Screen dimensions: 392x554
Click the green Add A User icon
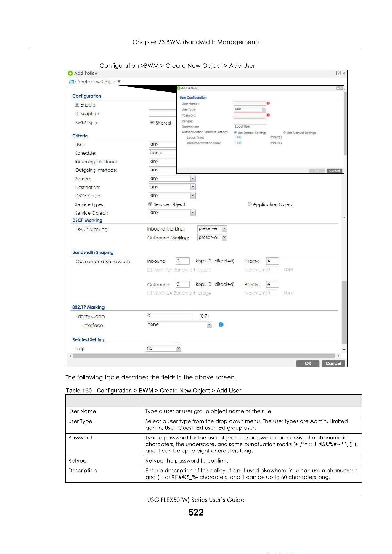(179, 88)
